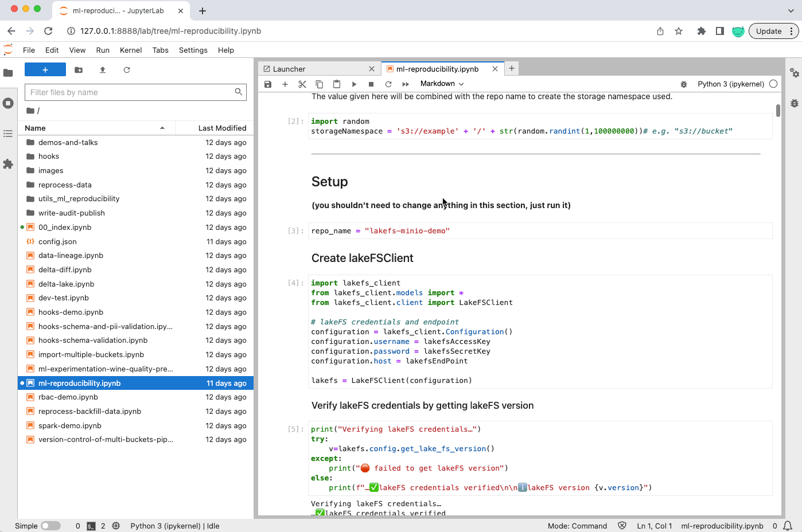This screenshot has height=532, width=802.
Task: Select config.json in file list
Action: coord(136,242)
